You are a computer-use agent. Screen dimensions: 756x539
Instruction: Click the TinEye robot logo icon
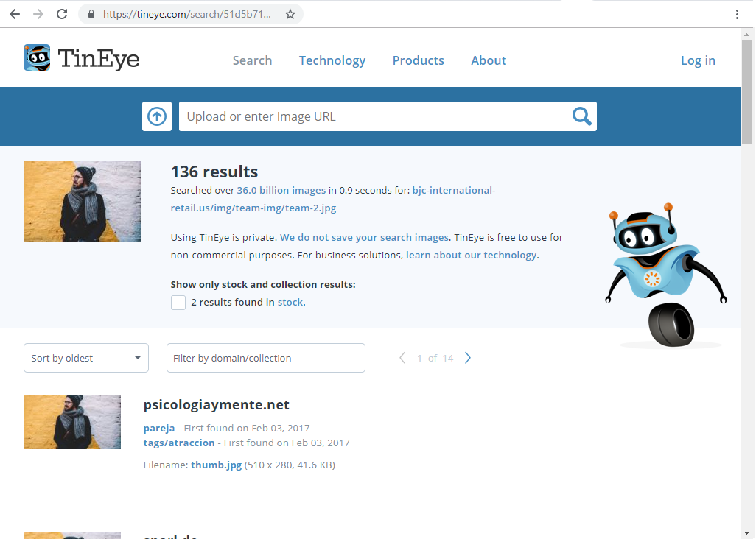click(x=37, y=57)
